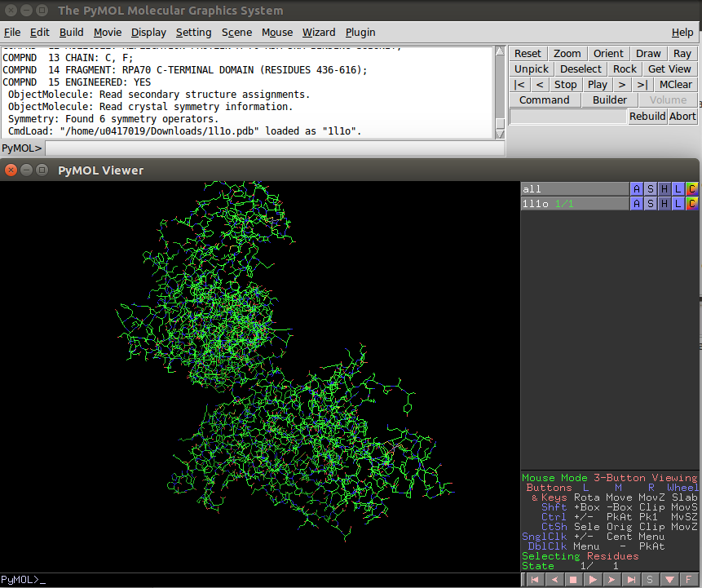The width and height of the screenshot is (702, 588).
Task: Click the input field left of Rebuild
Action: tap(568, 117)
